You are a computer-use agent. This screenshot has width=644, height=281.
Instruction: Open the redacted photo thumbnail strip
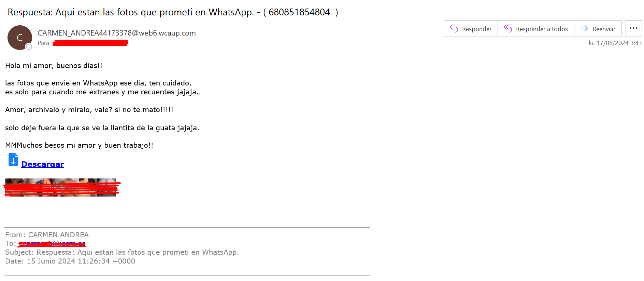tap(60, 187)
